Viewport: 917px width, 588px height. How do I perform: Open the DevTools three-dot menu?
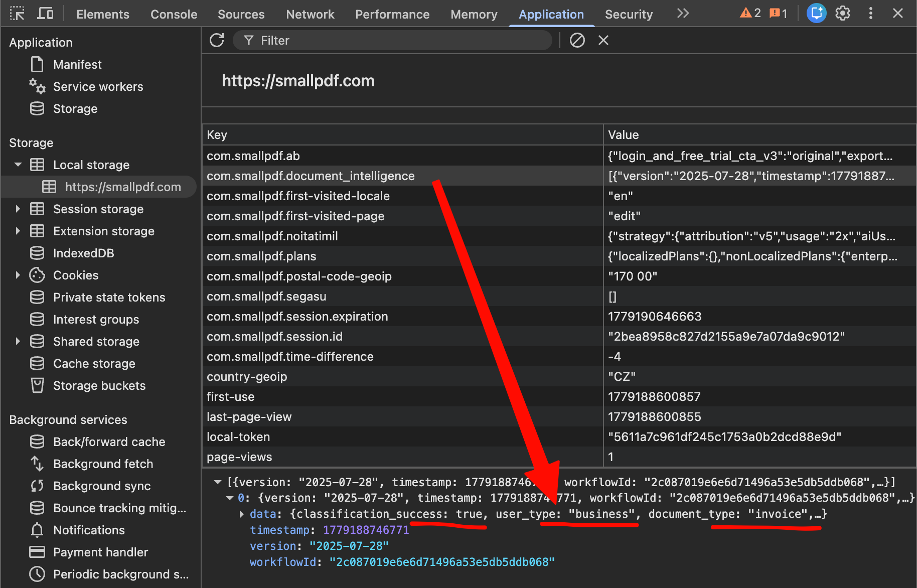pyautogui.click(x=871, y=14)
